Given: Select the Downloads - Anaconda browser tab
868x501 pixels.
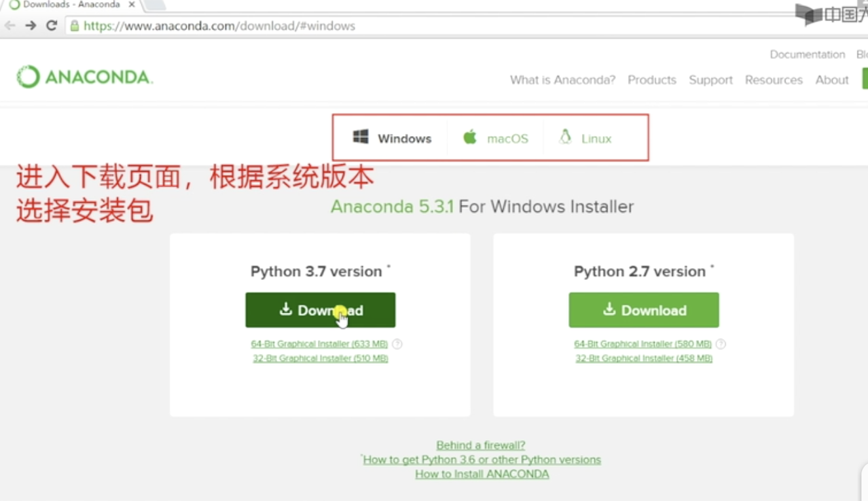Looking at the screenshot, I should click(x=72, y=5).
